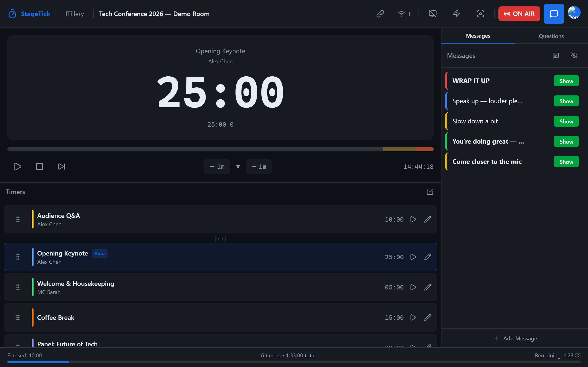Image resolution: width=588 pixels, height=367 pixels.
Task: Open the blue chat panel icon
Action: click(x=554, y=14)
